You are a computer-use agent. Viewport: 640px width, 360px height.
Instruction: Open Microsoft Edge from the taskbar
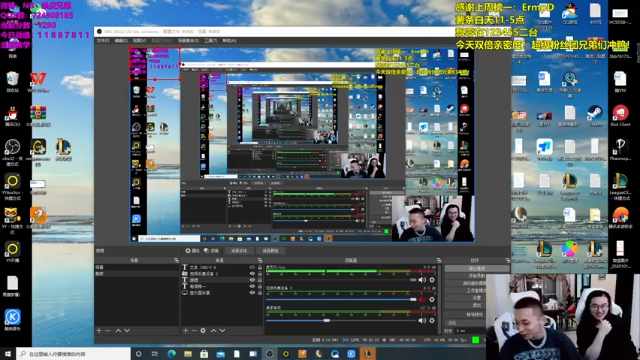[x=171, y=353]
